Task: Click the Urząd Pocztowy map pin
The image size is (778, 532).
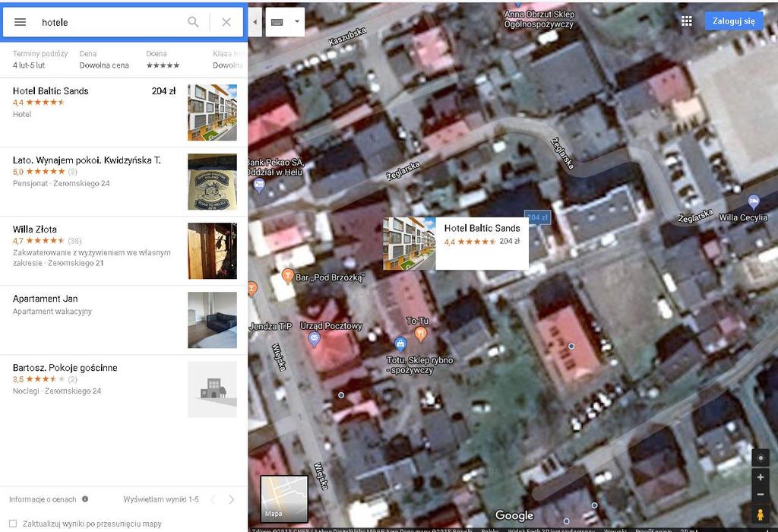Action: [314, 339]
